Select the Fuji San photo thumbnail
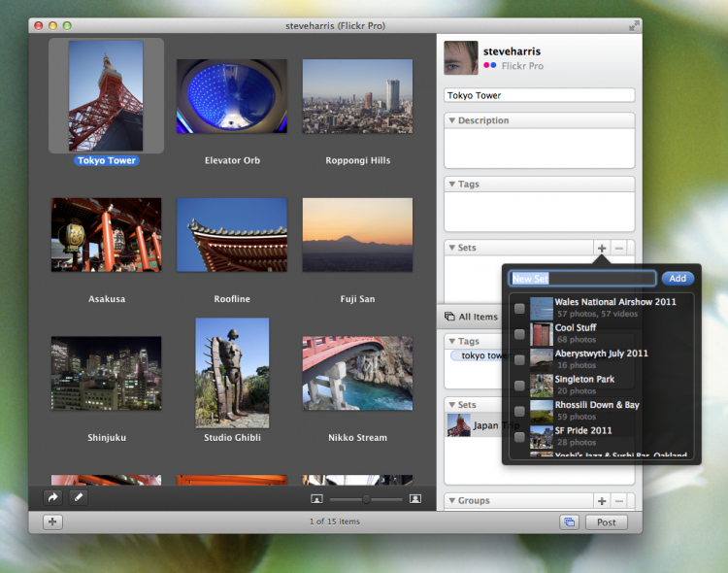Viewport: 728px width, 573px height. (357, 235)
